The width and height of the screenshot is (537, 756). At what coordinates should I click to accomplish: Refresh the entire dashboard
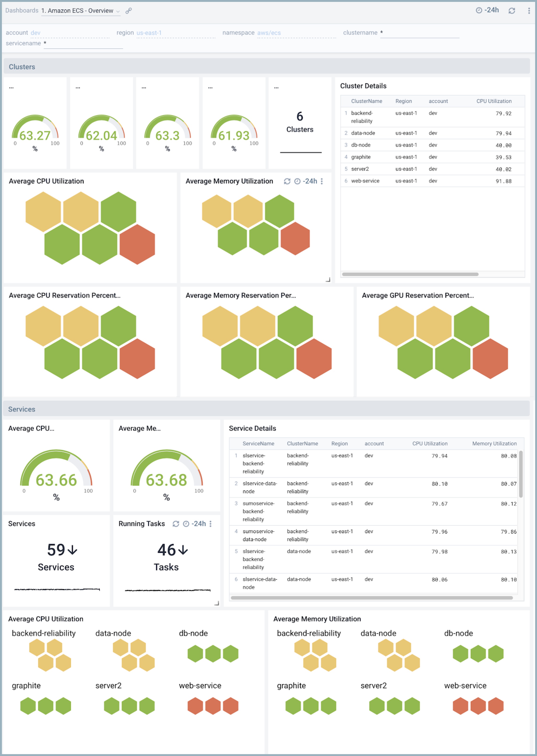point(511,11)
